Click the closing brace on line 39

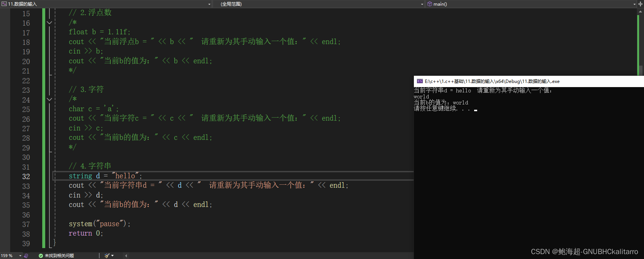tap(54, 242)
